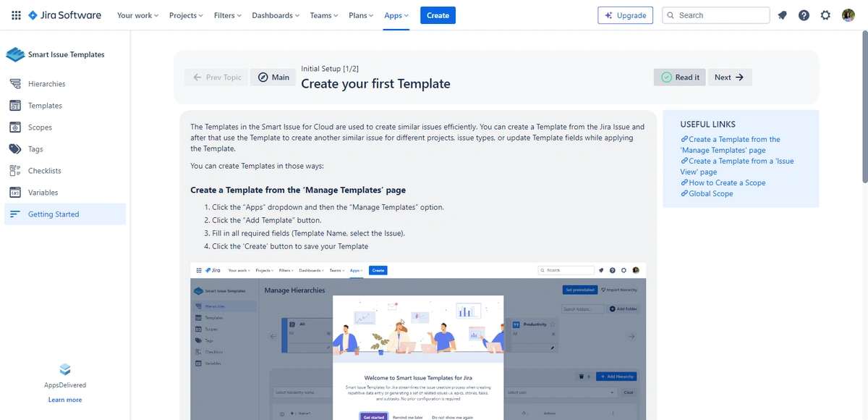Expand the Dashboards dropdown

point(276,15)
